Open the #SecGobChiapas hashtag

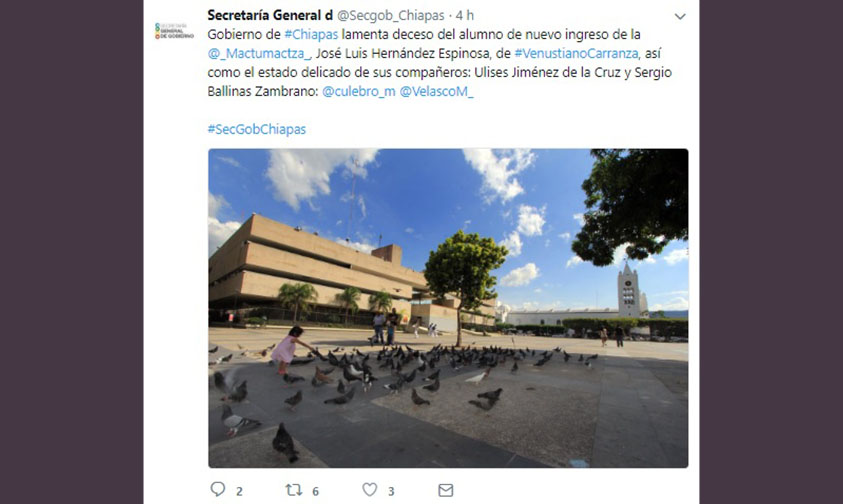256,129
